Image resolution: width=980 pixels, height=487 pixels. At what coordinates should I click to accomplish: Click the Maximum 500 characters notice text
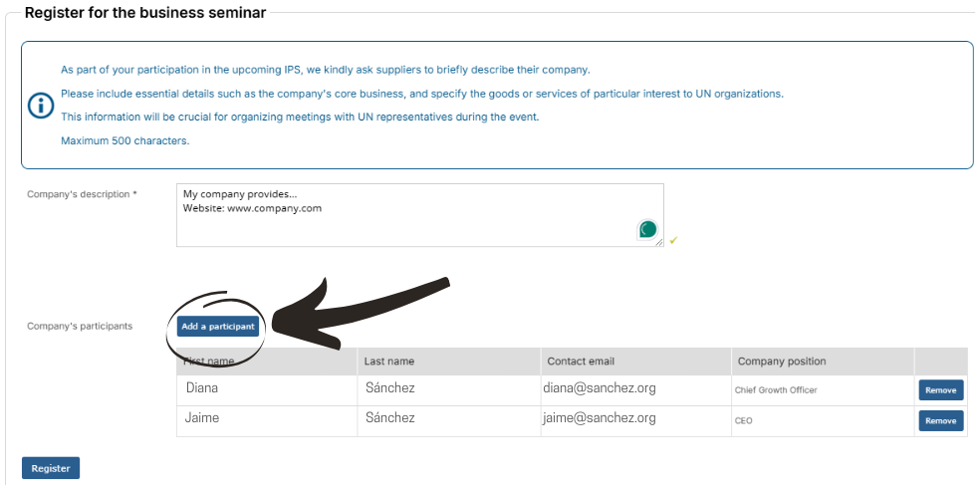[x=125, y=140]
